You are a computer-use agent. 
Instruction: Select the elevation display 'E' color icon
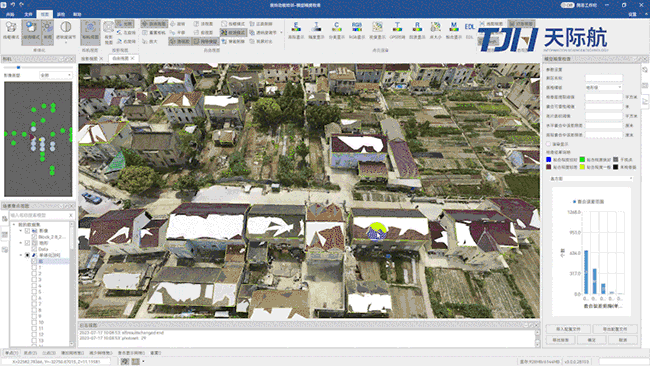pyautogui.click(x=296, y=28)
